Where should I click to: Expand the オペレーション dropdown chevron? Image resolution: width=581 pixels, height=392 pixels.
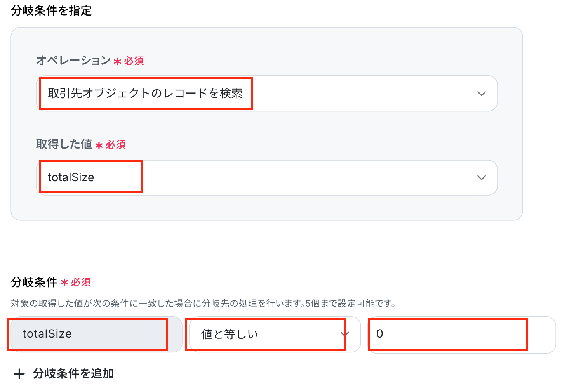click(482, 94)
